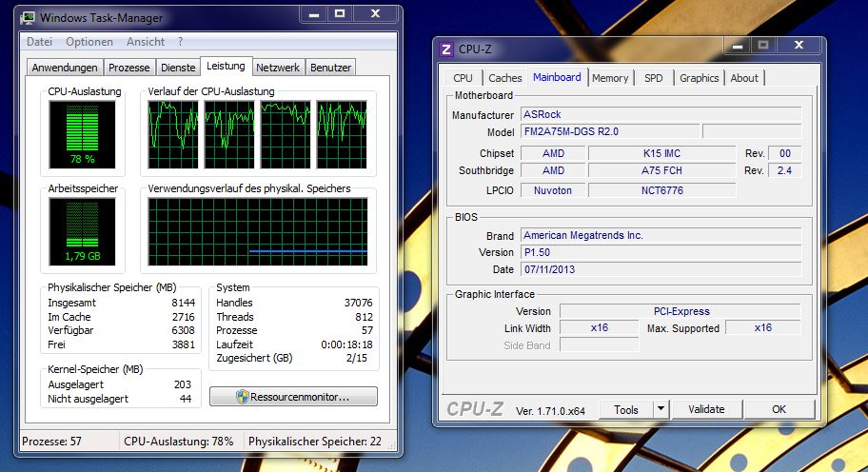Select the Leistung tab
This screenshot has height=472, width=868.
coord(226,66)
